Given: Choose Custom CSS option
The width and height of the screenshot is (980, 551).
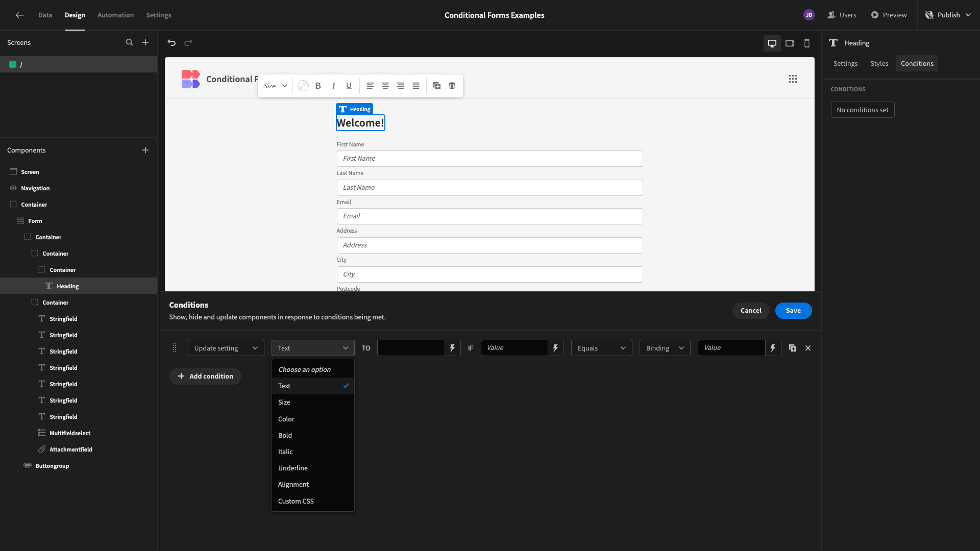Looking at the screenshot, I should click(313, 501).
